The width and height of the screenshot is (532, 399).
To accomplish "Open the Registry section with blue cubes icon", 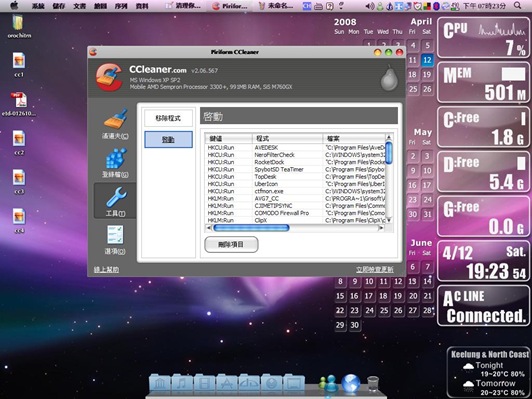I will tap(115, 163).
